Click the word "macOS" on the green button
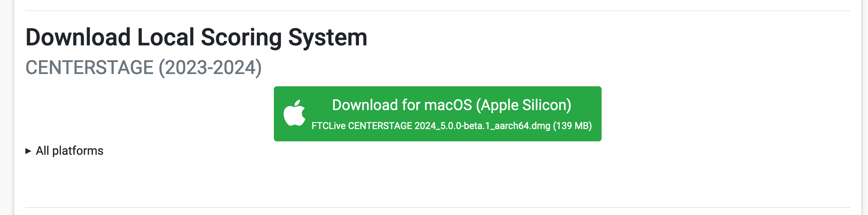 448,105
